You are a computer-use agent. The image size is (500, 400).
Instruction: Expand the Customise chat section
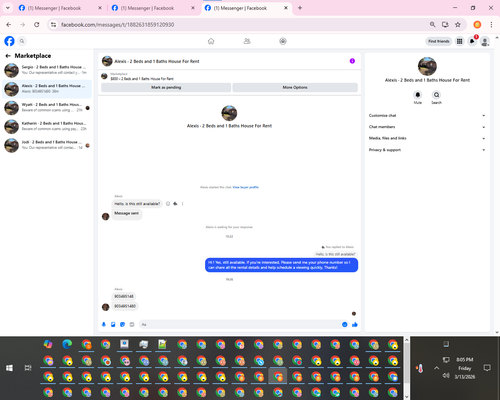tap(427, 116)
